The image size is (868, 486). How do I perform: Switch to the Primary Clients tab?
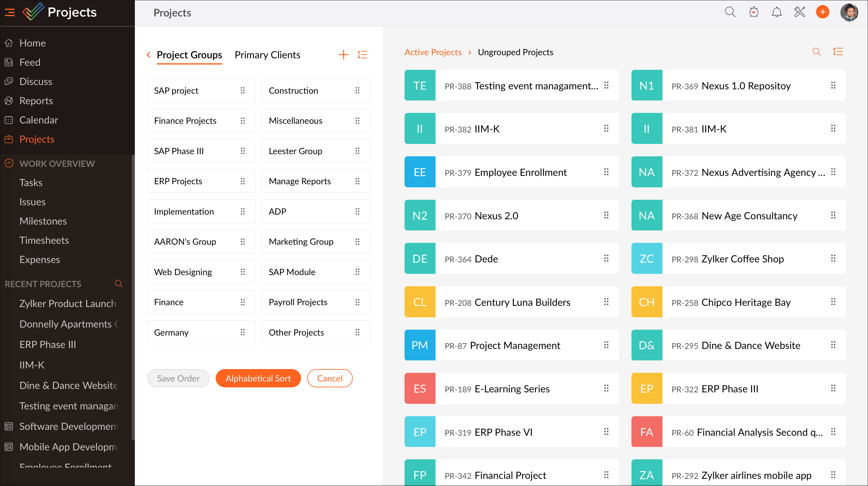click(267, 55)
